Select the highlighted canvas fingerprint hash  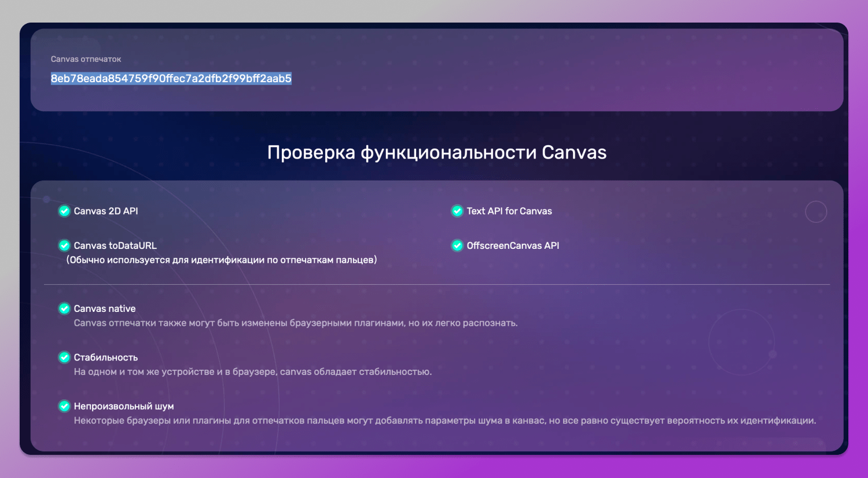tap(171, 79)
